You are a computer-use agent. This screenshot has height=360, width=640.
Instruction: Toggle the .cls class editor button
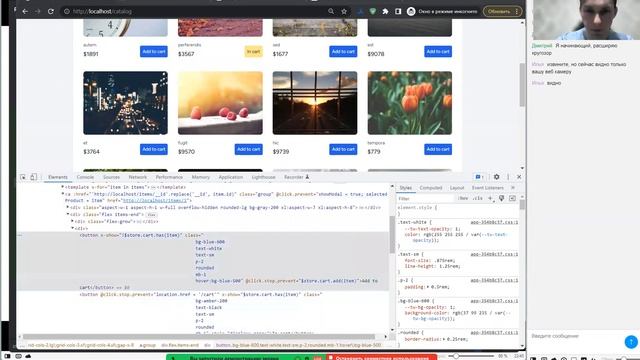click(x=477, y=198)
